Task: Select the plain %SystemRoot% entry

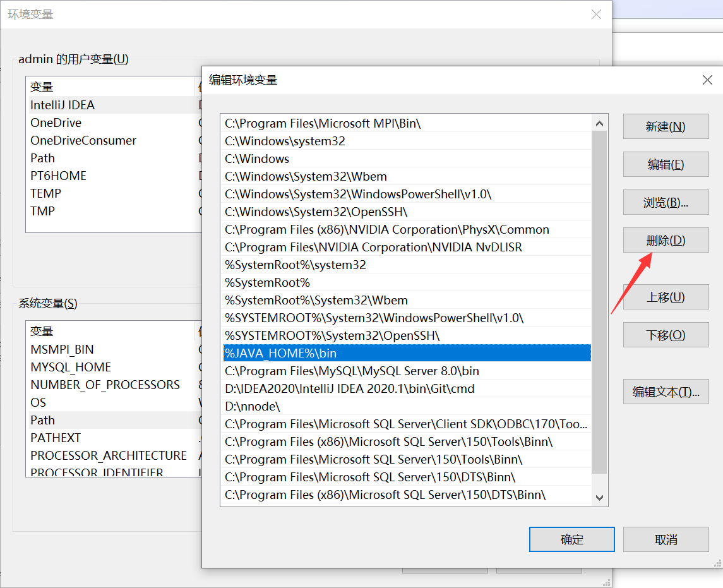Action: point(407,283)
